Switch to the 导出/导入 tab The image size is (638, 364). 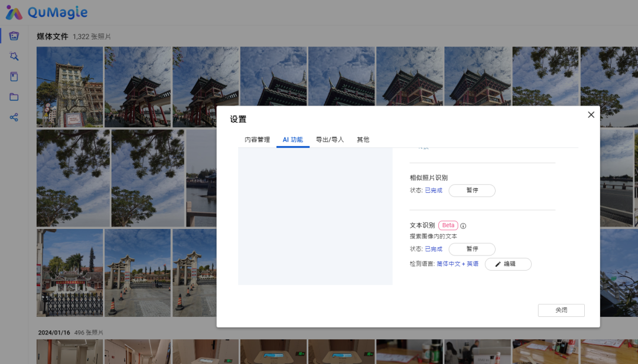pyautogui.click(x=330, y=139)
